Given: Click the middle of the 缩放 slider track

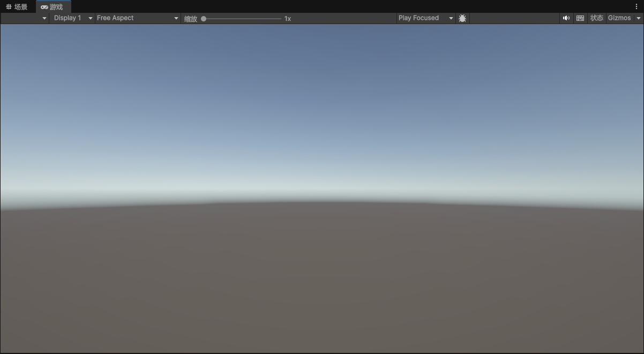Looking at the screenshot, I should [x=242, y=19].
